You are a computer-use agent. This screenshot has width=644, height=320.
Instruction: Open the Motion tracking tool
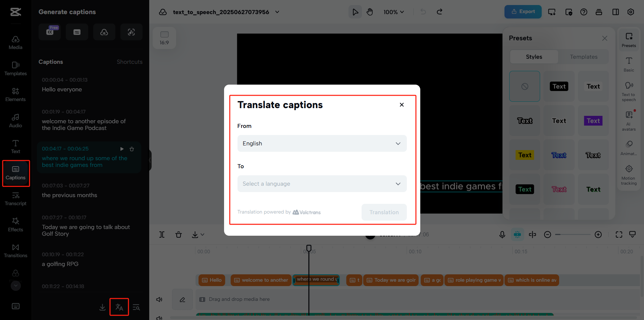coord(629,175)
